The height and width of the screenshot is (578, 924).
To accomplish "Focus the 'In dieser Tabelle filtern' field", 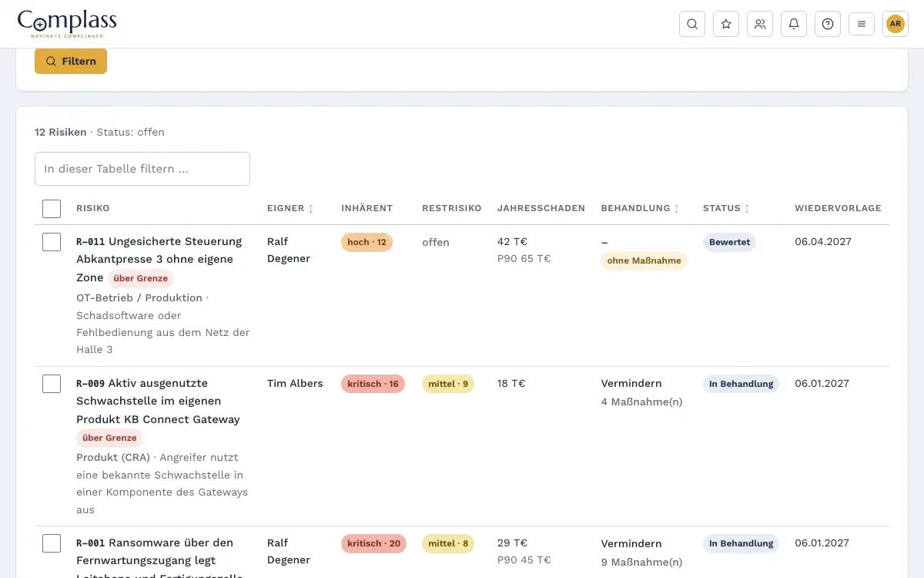I will 142,169.
